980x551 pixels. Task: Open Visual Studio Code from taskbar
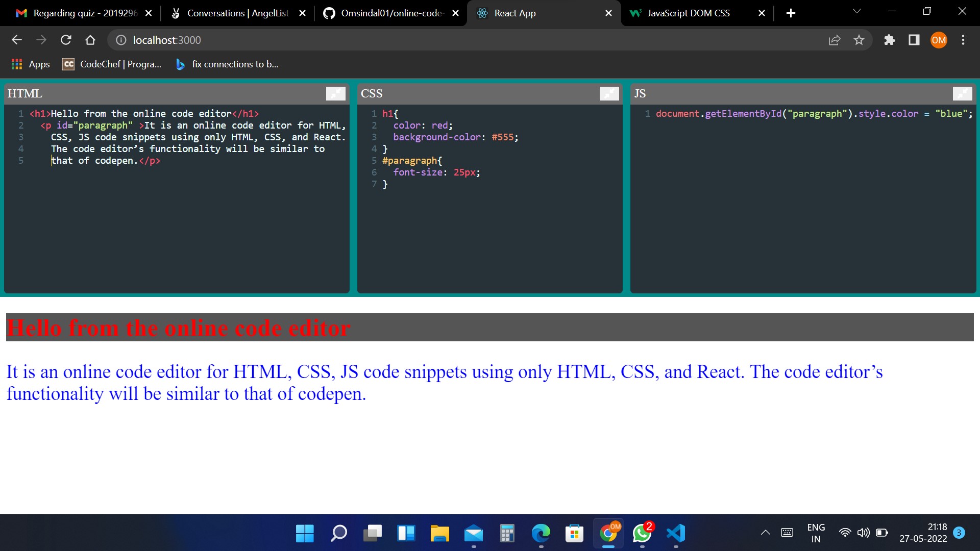(676, 533)
